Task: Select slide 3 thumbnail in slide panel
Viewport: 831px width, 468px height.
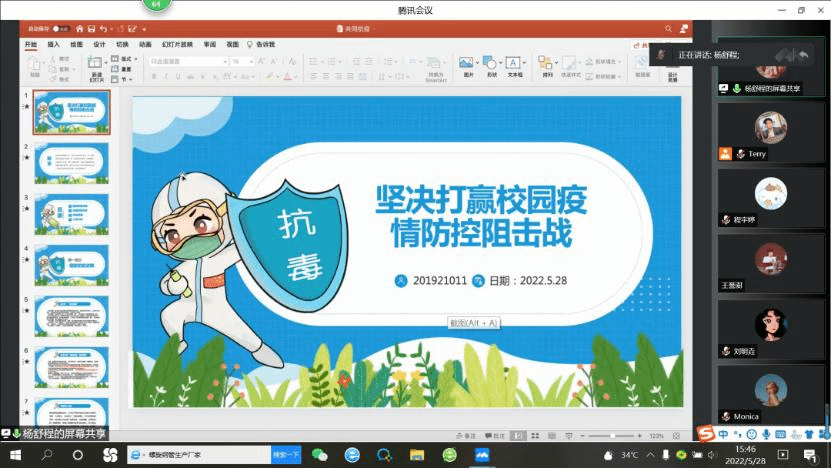Action: (71, 214)
